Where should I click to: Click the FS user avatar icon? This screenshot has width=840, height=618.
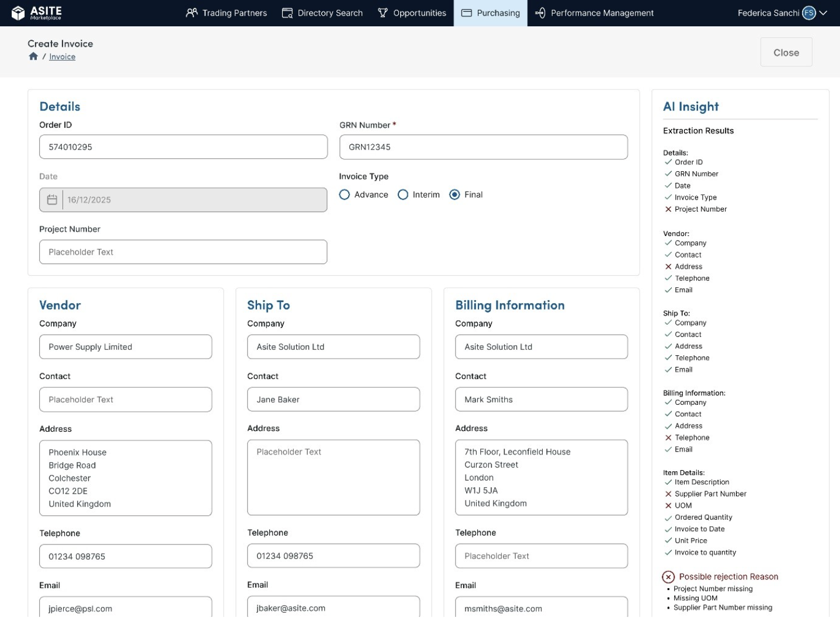click(808, 13)
